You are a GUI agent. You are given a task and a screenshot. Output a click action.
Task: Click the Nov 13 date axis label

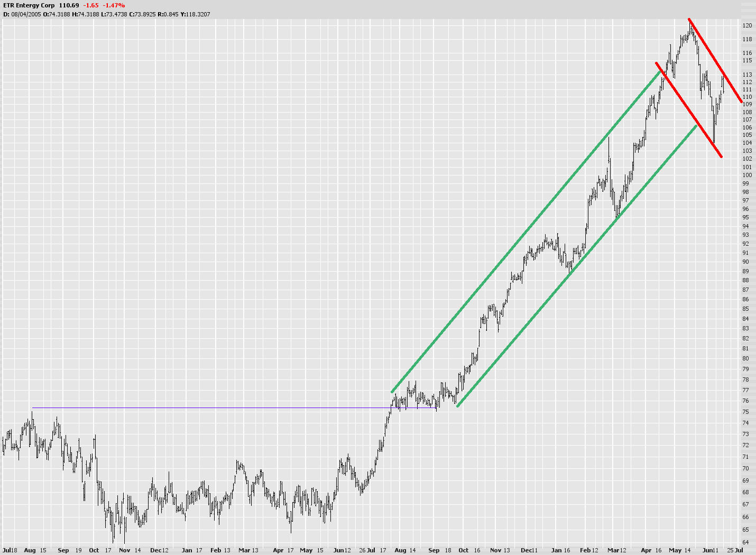click(x=499, y=550)
